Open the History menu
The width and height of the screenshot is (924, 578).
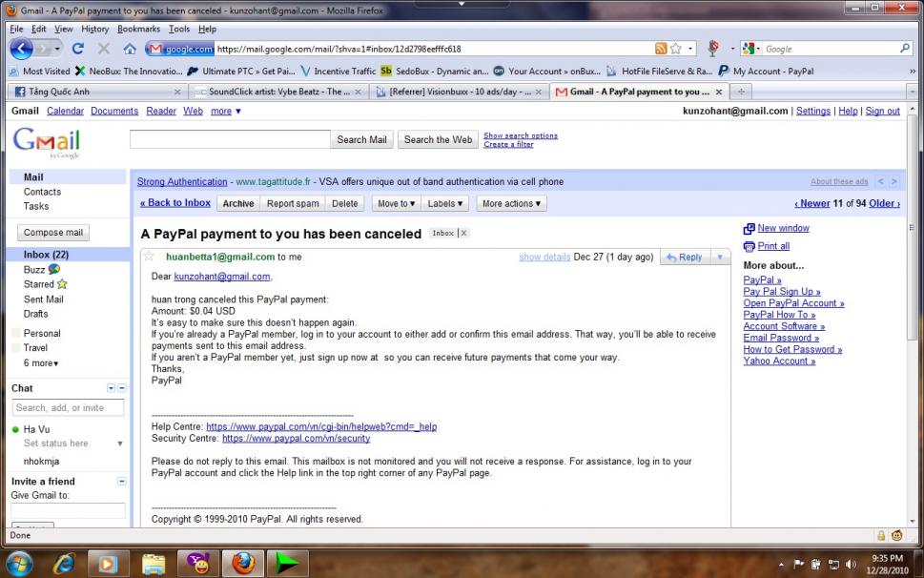pos(94,29)
